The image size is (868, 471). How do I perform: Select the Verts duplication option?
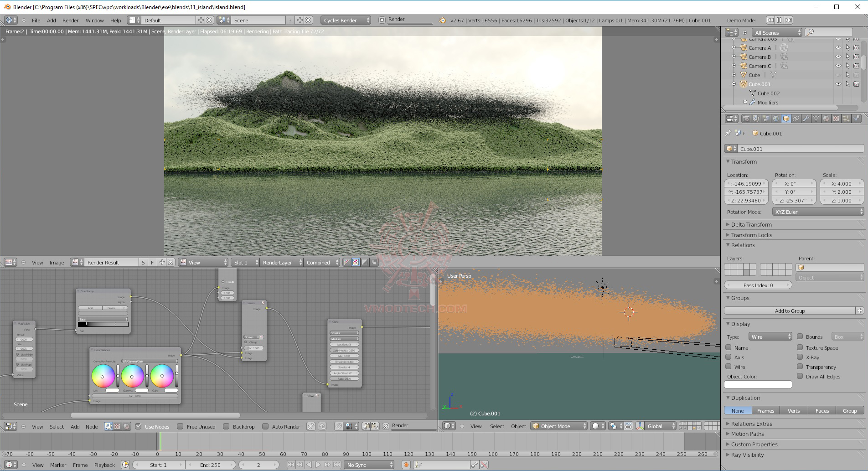point(794,410)
